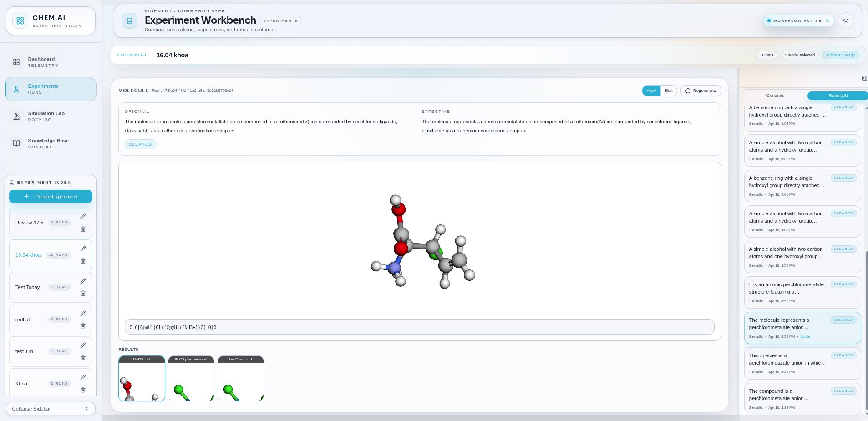Screen dimensions: 868x421
Task: Open run 'It is an anionic perchlorometalate structure'
Action: coord(802,292)
